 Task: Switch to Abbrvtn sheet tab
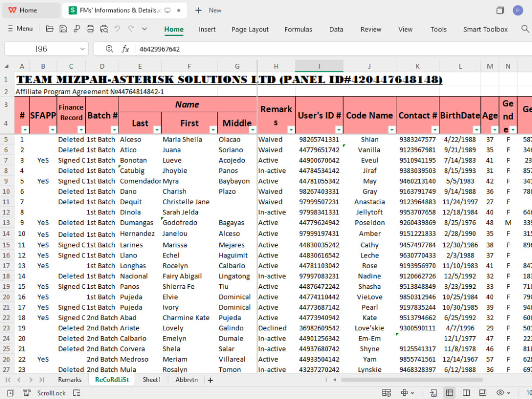click(x=187, y=380)
